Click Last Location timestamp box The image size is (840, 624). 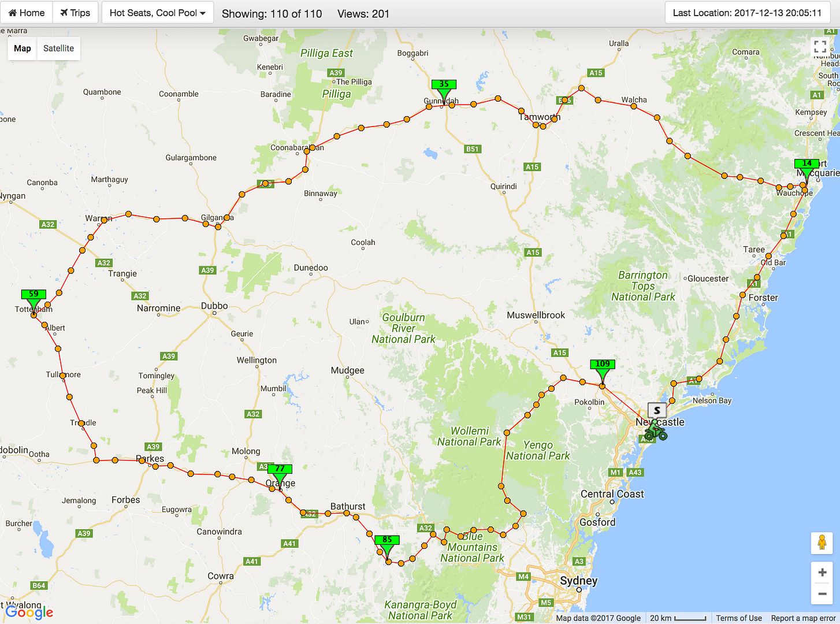(x=747, y=13)
